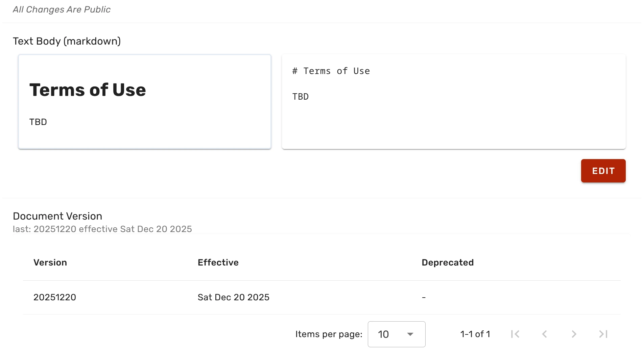Click the Version column header
The image size is (644, 353).
click(50, 262)
